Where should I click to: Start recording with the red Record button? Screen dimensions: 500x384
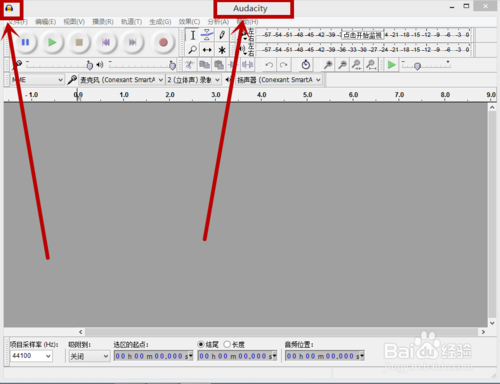coord(163,42)
